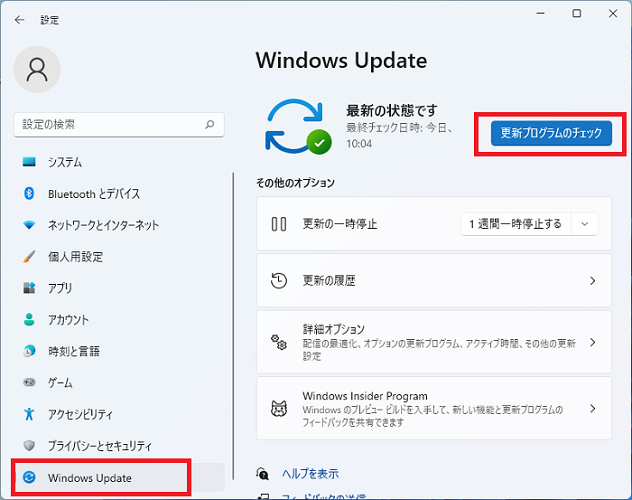The width and height of the screenshot is (632, 500).
Task: Minimize the 設定 window
Action: click(541, 13)
